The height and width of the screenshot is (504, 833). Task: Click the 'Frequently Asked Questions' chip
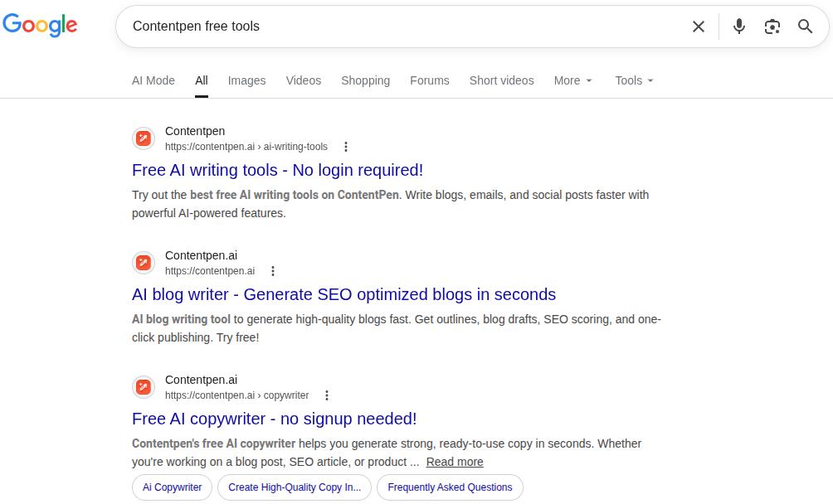tap(450, 487)
